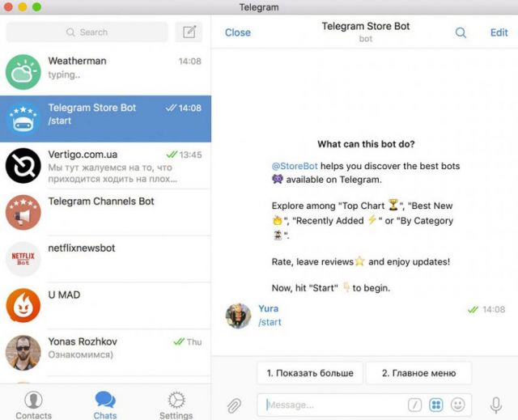Screen dimensions: 518x420
Task: Click the microphone voice message icon
Action: pos(496,405)
